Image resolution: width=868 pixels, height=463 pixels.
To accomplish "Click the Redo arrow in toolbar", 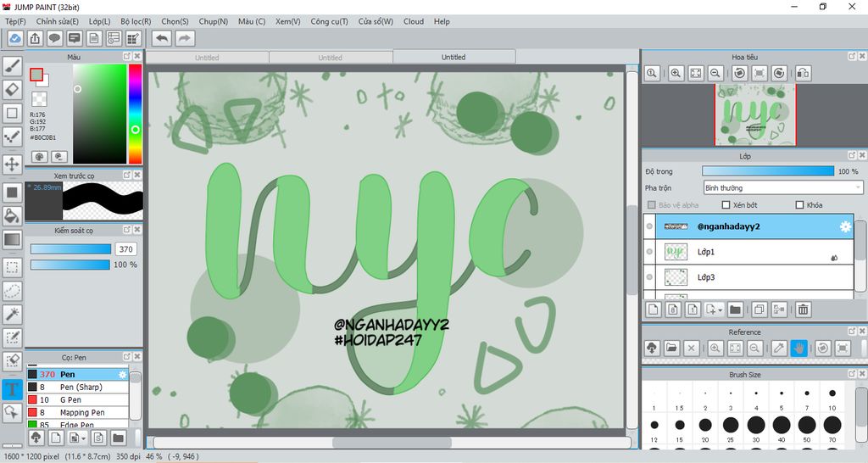I will [x=185, y=38].
